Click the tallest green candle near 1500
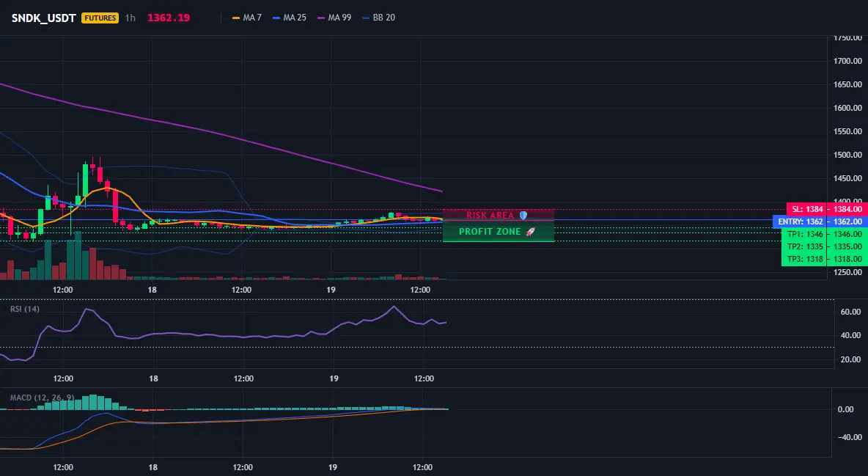 (85, 180)
